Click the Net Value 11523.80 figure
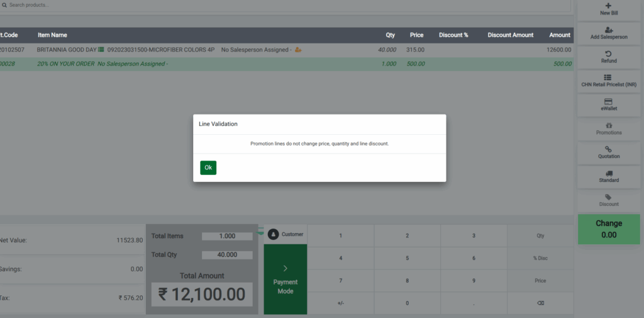644x318 pixels. pyautogui.click(x=130, y=241)
